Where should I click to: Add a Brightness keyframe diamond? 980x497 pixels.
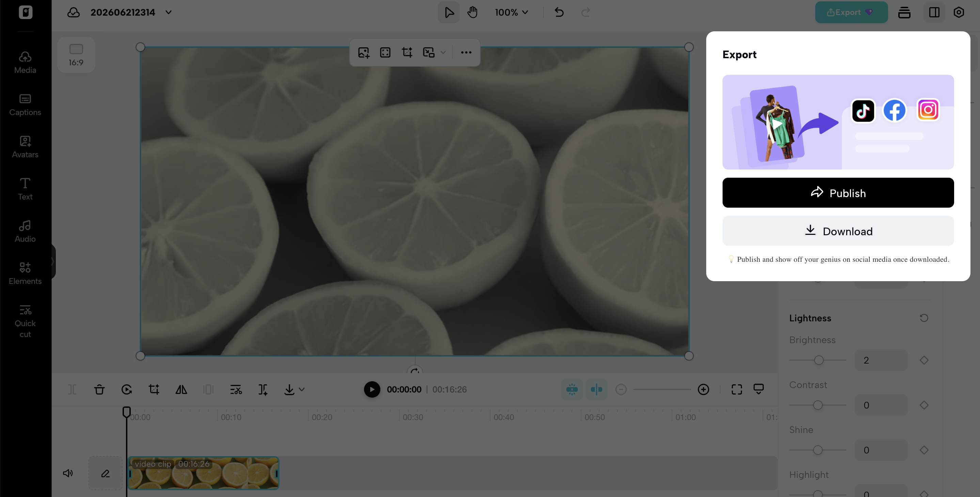(924, 360)
